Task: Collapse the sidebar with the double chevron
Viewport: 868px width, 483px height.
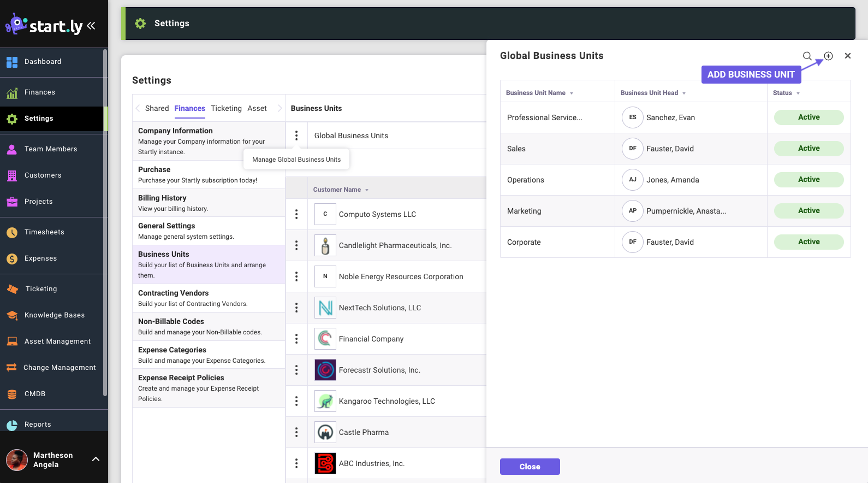Action: 91,26
